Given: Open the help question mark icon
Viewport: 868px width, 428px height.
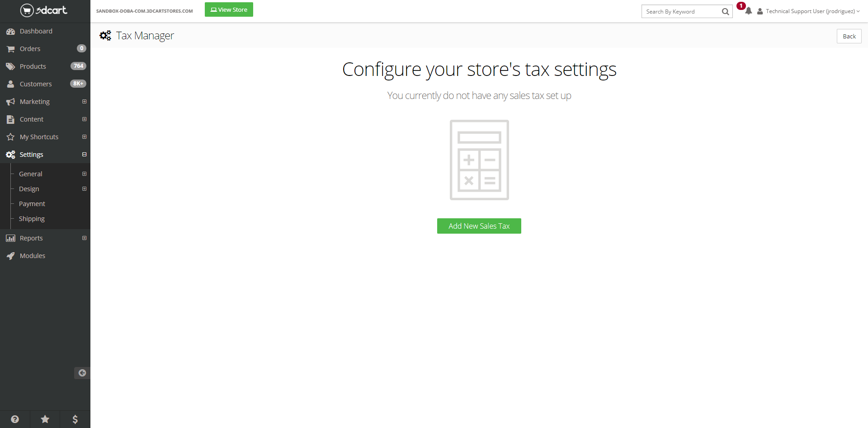Looking at the screenshot, I should coord(15,419).
